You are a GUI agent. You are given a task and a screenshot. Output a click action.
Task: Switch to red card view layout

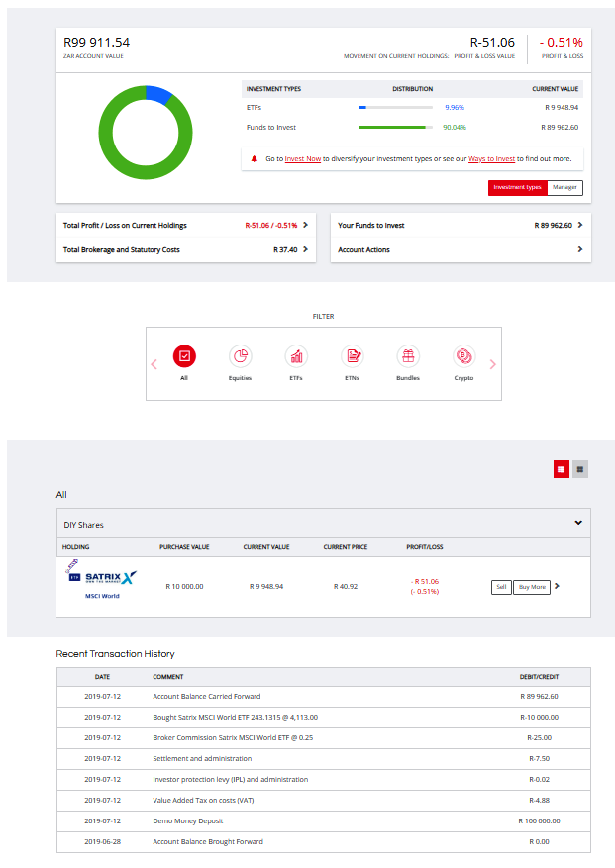[562, 469]
